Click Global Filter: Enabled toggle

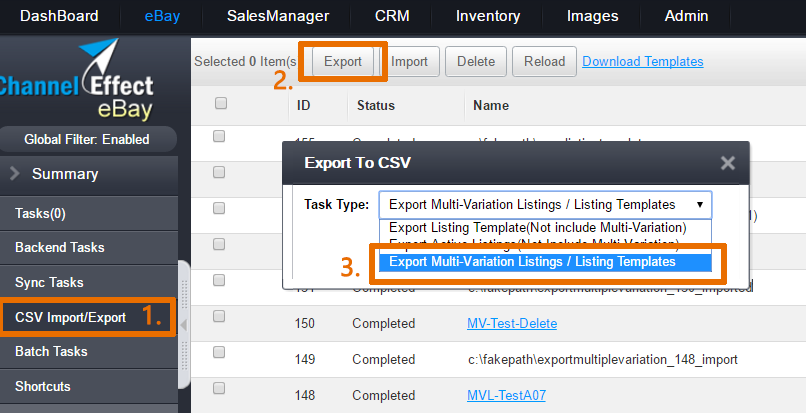tap(87, 139)
